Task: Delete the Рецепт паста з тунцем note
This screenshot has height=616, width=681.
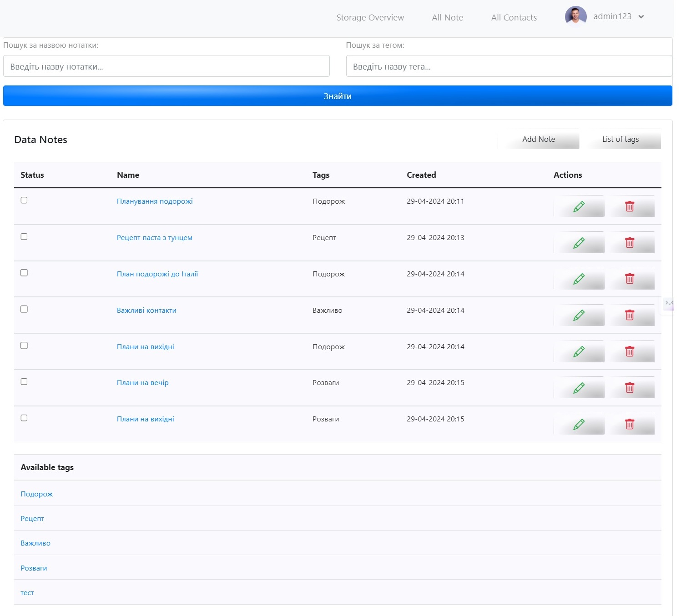Action: tap(630, 243)
